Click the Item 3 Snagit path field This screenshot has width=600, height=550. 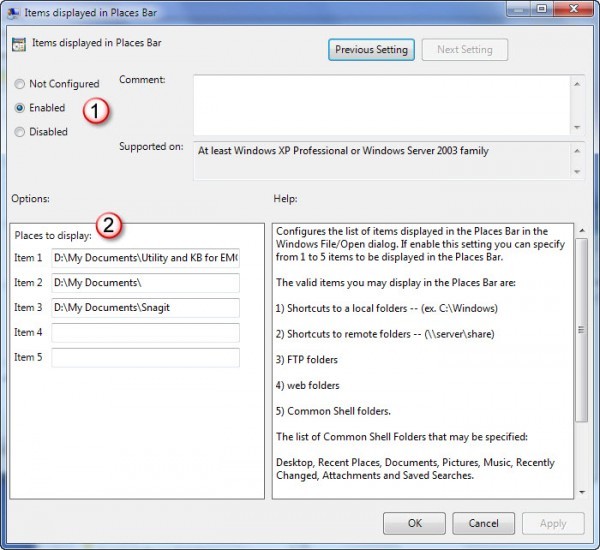(145, 308)
